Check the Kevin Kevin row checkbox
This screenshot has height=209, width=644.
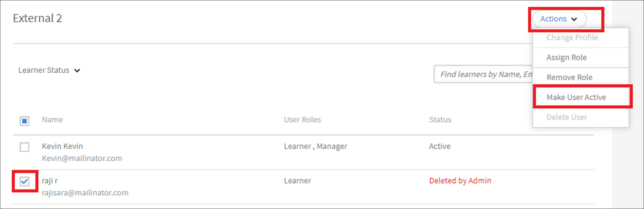(x=25, y=147)
